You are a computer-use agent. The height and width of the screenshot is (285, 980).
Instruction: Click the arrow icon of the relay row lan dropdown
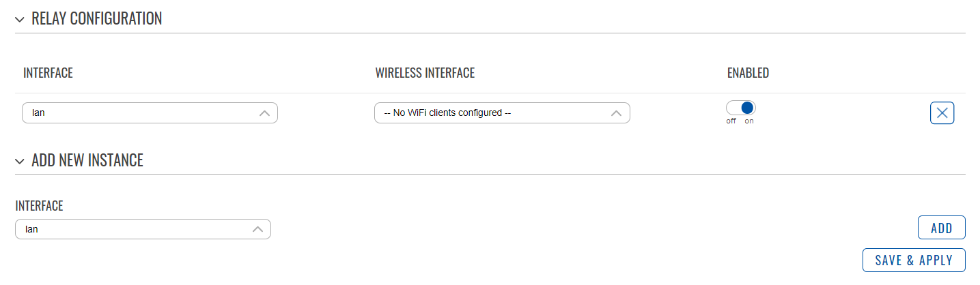click(x=264, y=114)
